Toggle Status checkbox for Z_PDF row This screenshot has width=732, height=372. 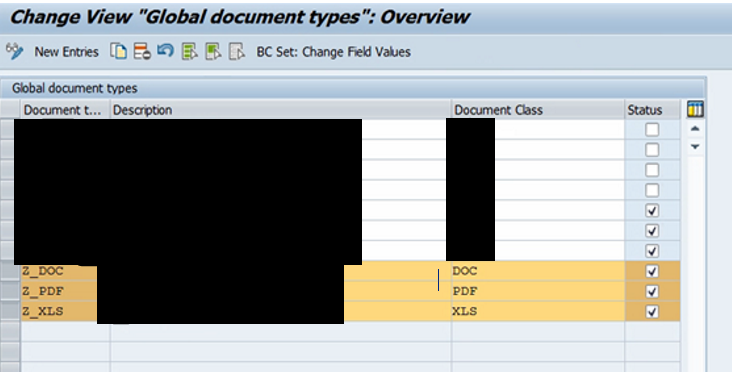click(x=652, y=292)
